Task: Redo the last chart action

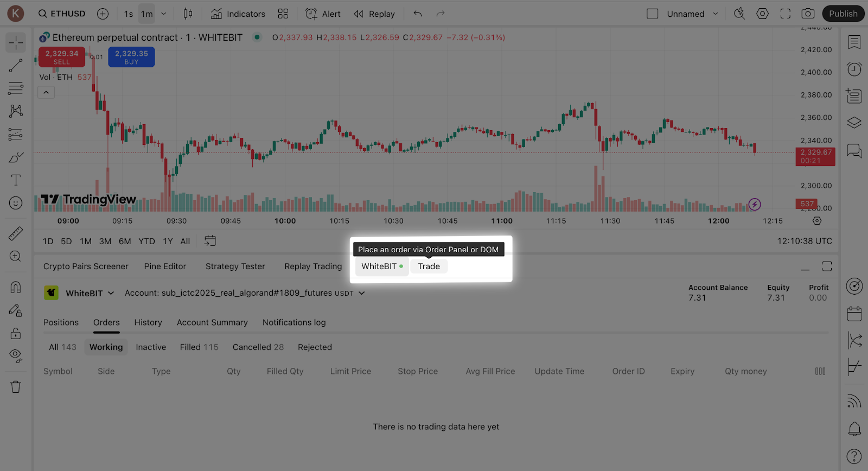Action: click(x=441, y=14)
